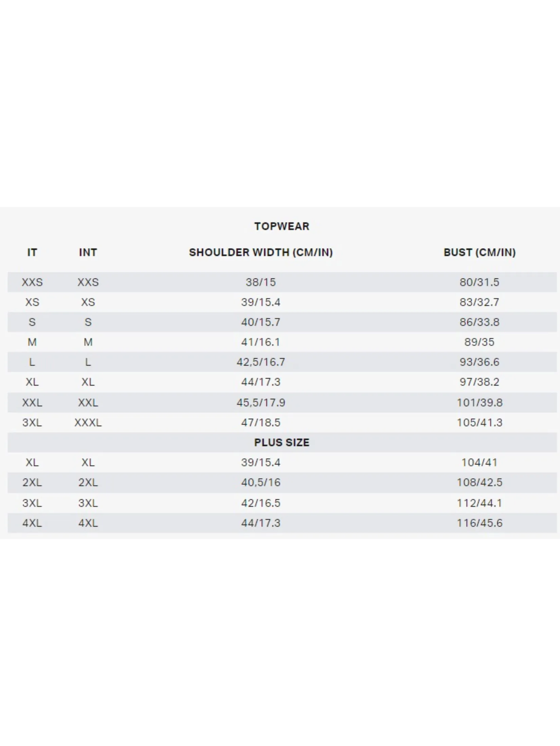Click the IT column header

point(32,252)
